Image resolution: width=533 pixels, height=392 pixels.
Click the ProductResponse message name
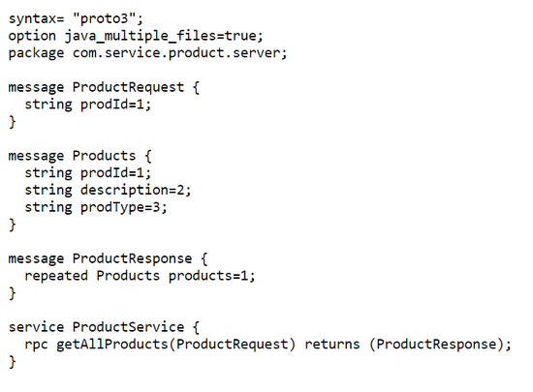coord(132,258)
